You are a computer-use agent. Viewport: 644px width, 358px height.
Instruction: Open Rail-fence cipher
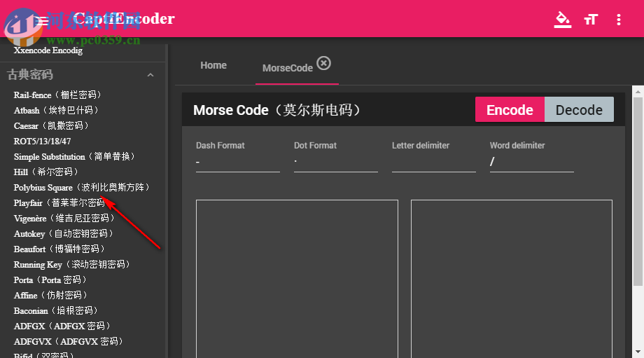tap(57, 95)
